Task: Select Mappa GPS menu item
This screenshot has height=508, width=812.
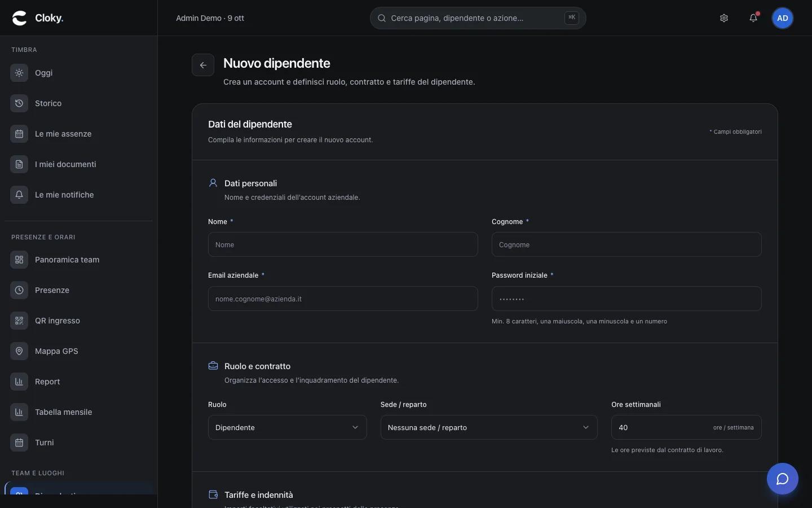Action: [x=79, y=351]
